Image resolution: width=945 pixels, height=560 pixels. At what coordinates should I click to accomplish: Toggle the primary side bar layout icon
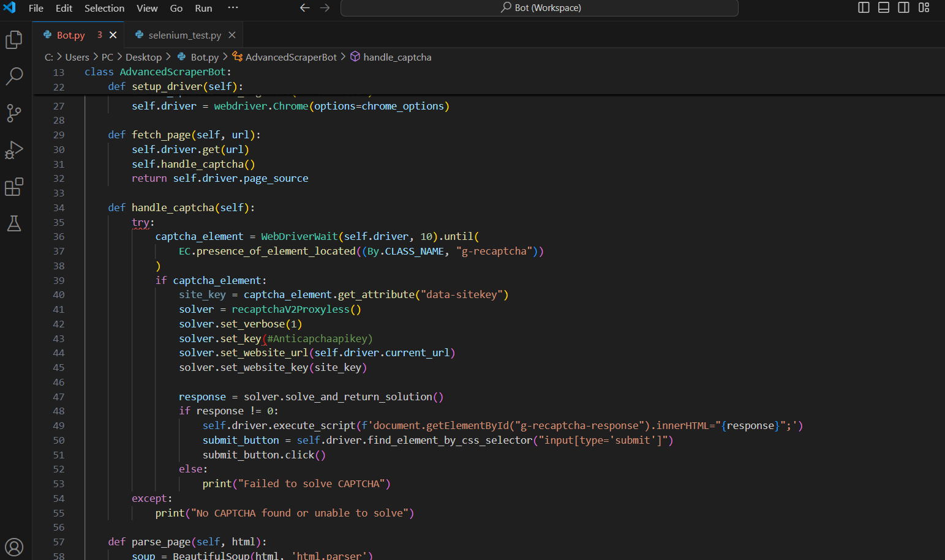[864, 8]
